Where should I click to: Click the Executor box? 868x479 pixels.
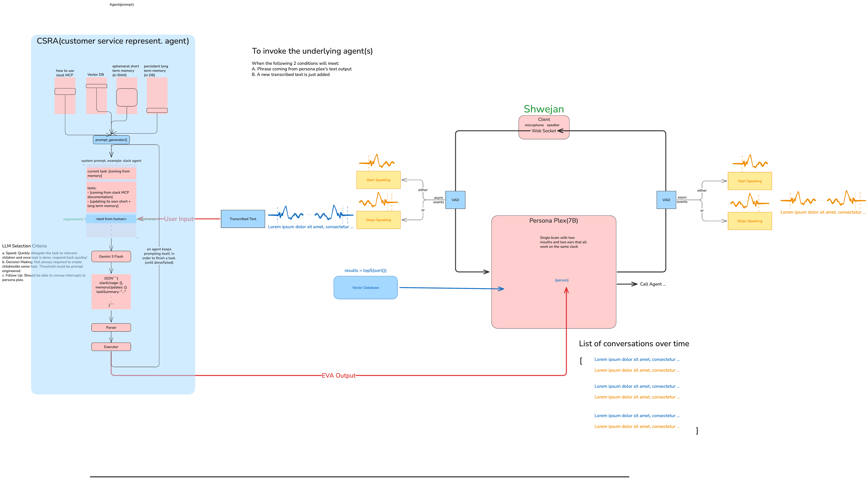(111, 347)
